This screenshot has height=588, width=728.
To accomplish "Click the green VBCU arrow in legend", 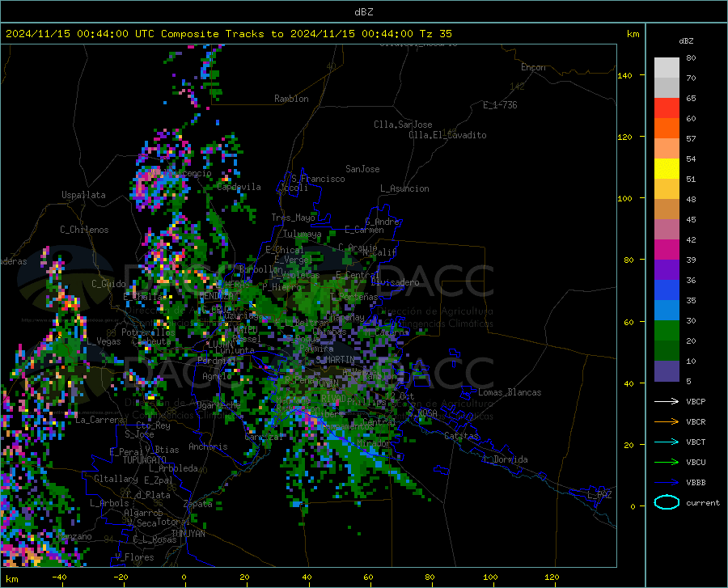I will [667, 463].
